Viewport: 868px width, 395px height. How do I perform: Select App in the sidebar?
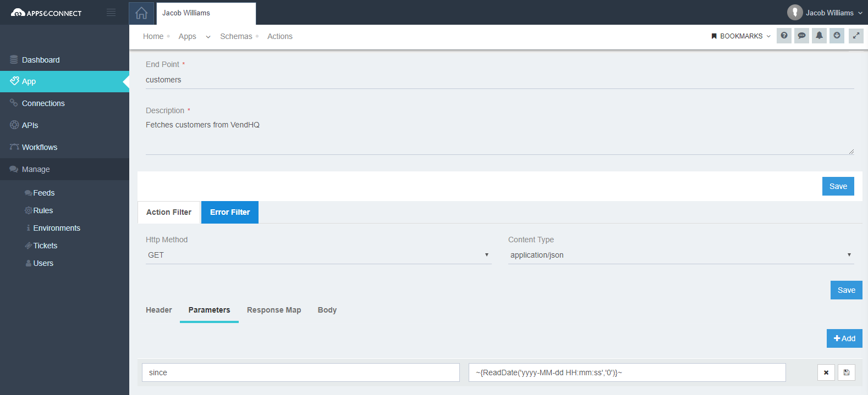[x=64, y=81]
